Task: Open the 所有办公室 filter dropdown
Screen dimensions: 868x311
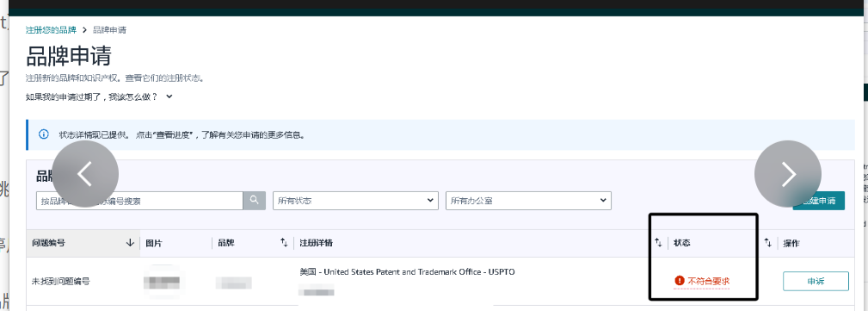Action: 528,201
